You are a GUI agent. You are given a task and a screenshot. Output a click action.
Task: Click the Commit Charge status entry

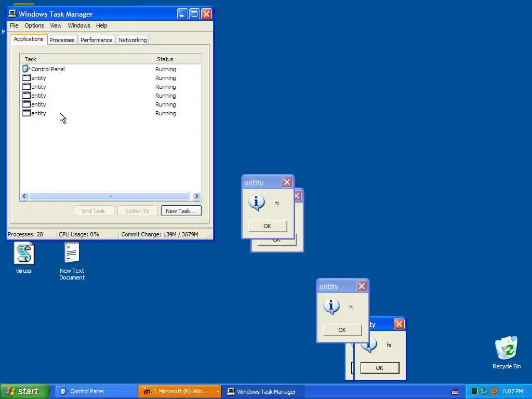163,234
